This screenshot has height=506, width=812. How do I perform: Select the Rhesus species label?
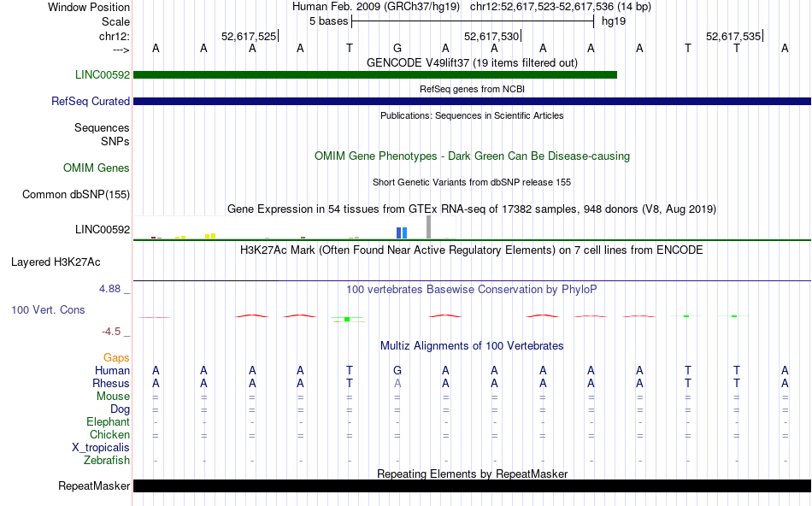(x=111, y=384)
